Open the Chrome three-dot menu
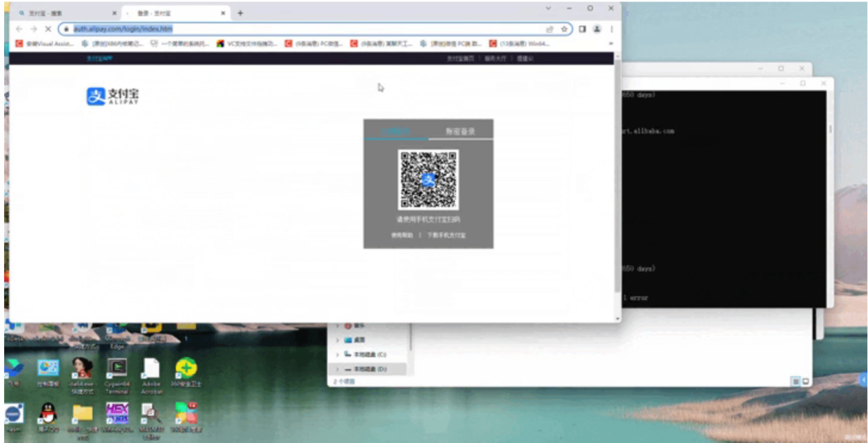This screenshot has width=868, height=443. tap(612, 29)
